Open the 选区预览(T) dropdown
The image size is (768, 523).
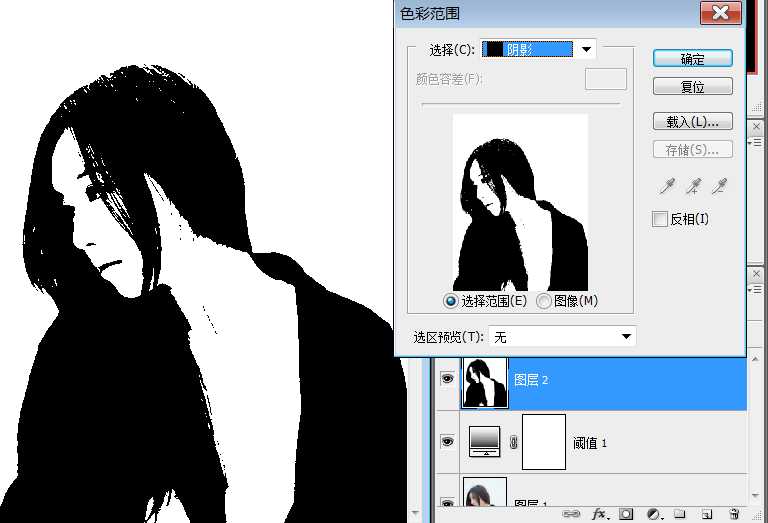[x=562, y=337]
